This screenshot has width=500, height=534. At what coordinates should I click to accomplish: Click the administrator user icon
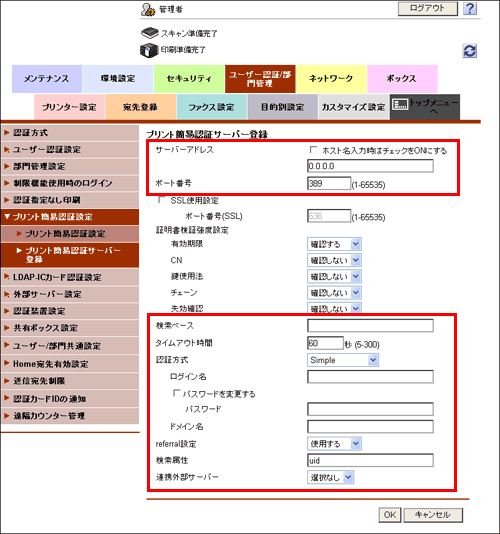(148, 10)
